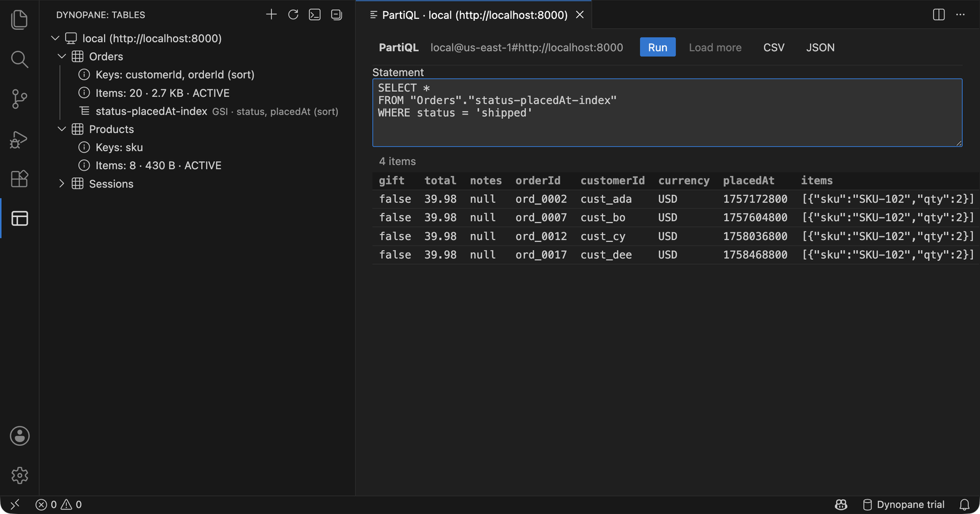Click into the Statement text area
980x514 pixels.
[667, 113]
